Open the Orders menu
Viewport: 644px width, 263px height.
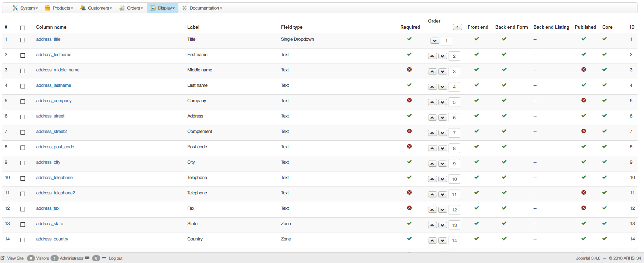(131, 8)
